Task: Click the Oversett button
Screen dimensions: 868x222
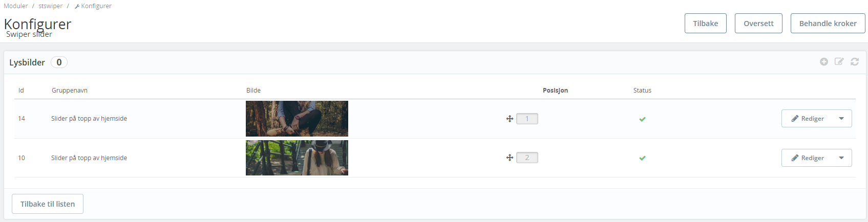Action: click(x=758, y=24)
